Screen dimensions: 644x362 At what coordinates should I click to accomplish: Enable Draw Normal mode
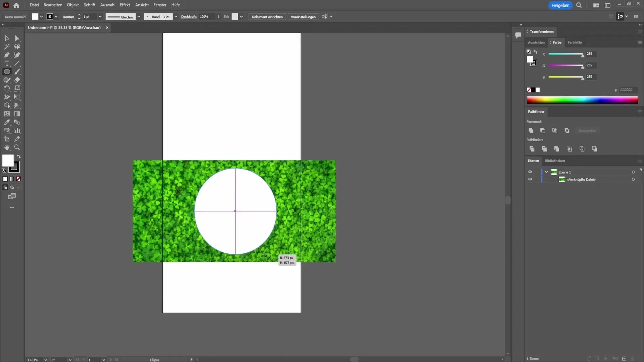[5, 188]
